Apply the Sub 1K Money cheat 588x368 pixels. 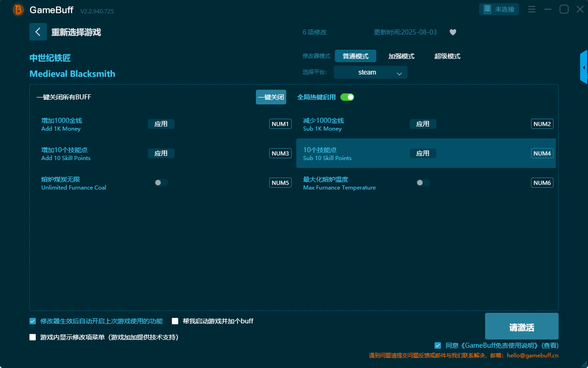pyautogui.click(x=423, y=124)
